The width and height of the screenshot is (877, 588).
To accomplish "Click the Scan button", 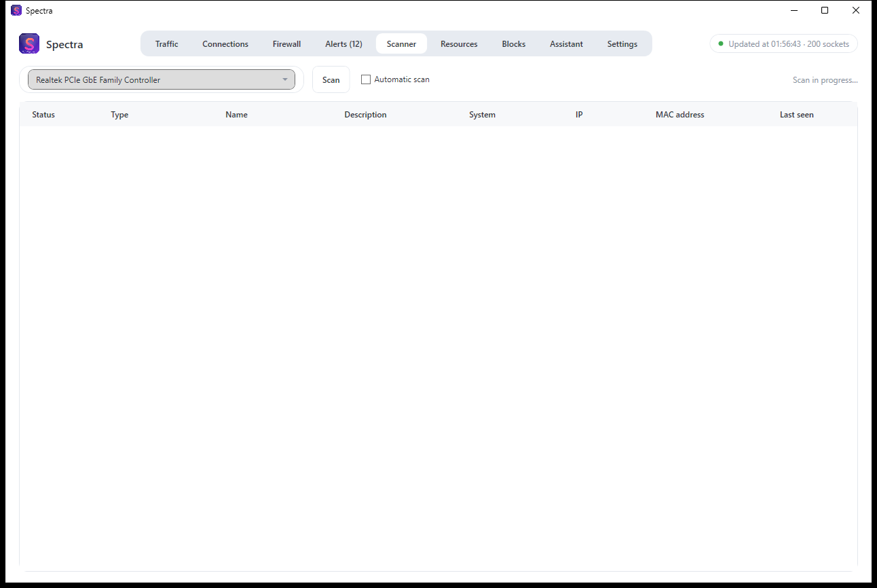I will pos(331,79).
